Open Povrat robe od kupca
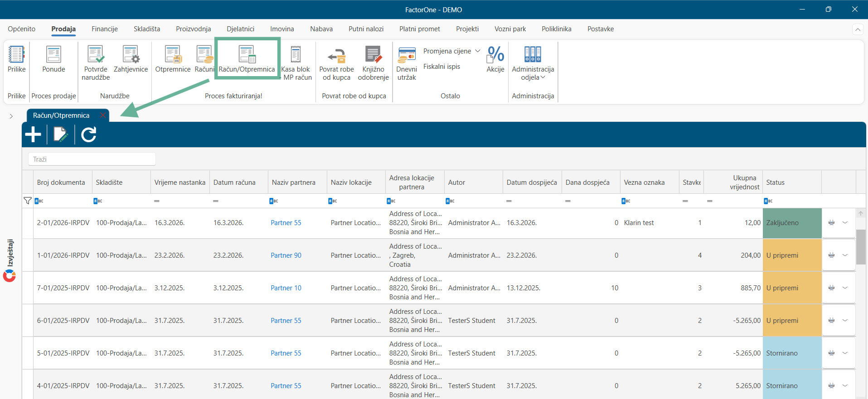868x399 pixels. [336, 63]
